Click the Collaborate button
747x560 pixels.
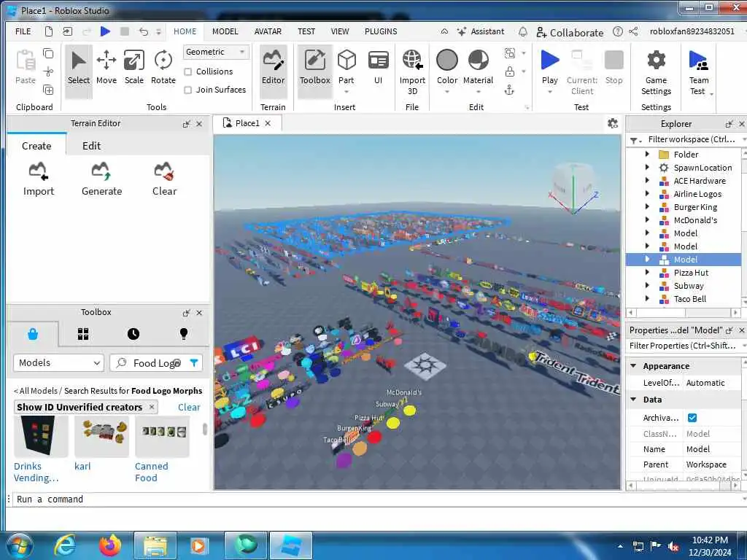click(570, 32)
